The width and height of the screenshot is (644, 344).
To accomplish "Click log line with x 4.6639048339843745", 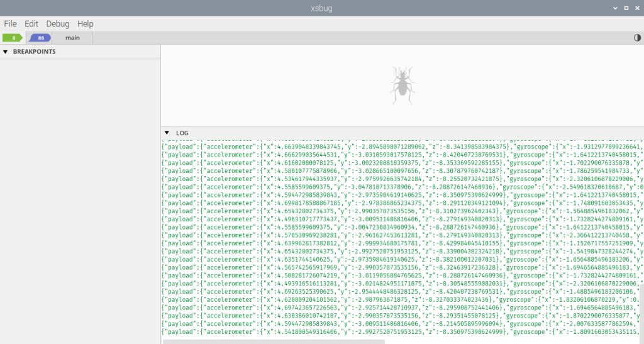I will click(402, 147).
